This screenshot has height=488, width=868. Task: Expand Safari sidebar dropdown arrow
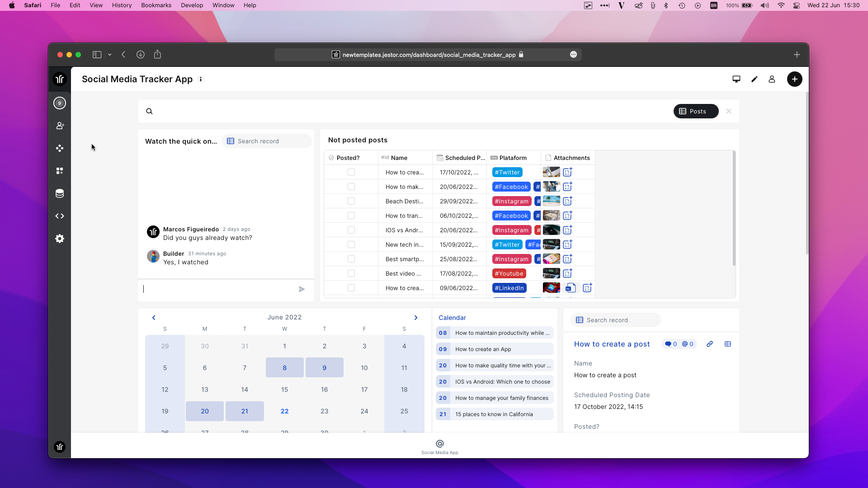tap(109, 55)
